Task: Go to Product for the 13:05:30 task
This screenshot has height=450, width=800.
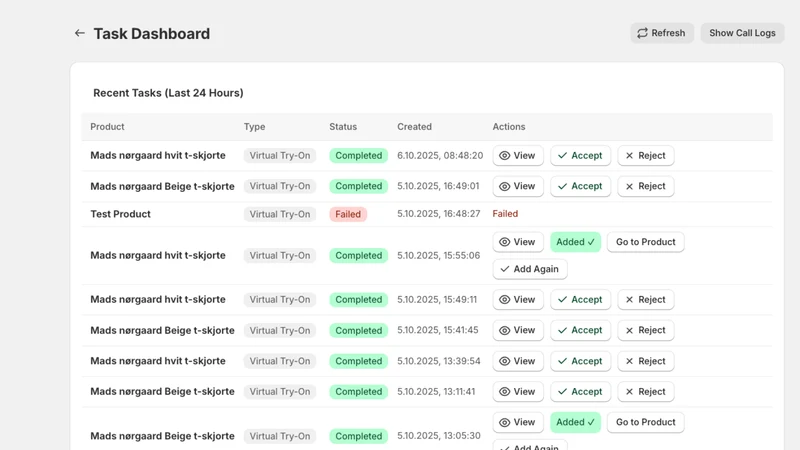Action: pyautogui.click(x=645, y=422)
